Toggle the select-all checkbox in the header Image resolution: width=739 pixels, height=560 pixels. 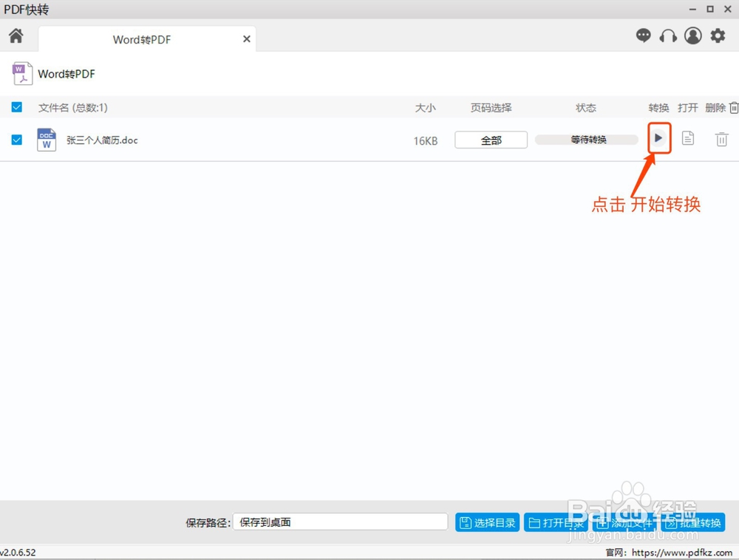(16, 107)
